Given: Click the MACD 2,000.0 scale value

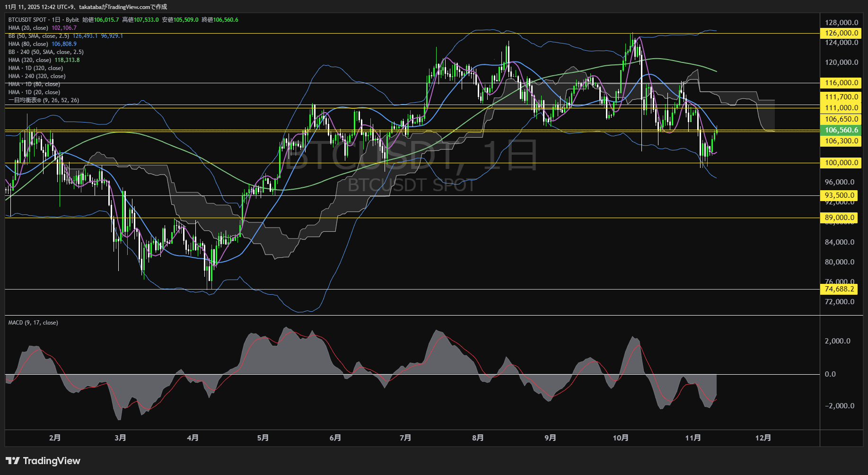Looking at the screenshot, I should click(837, 341).
